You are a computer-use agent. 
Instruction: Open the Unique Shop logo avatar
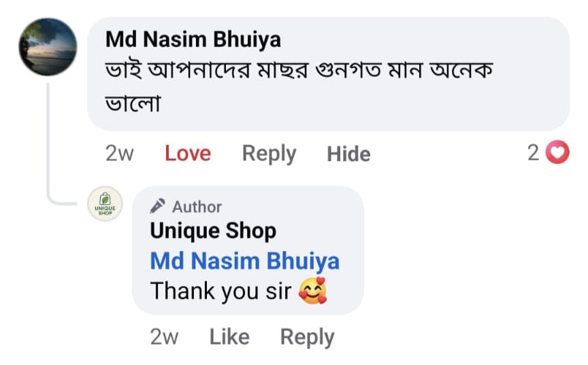105,203
